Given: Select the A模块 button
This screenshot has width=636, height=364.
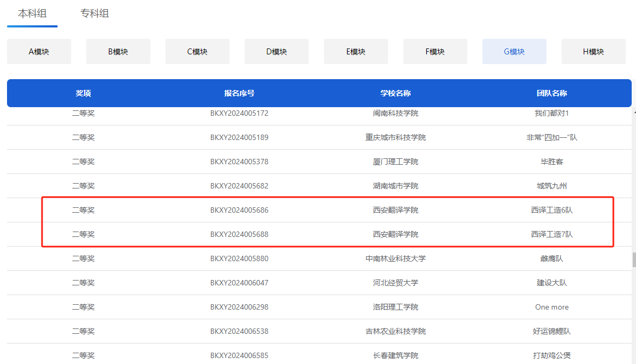Looking at the screenshot, I should (x=39, y=52).
